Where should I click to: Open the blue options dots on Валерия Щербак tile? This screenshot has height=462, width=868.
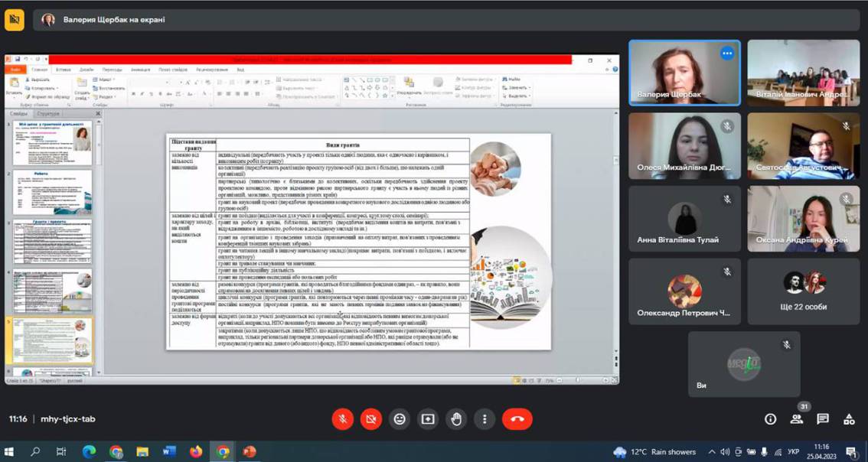(x=726, y=54)
